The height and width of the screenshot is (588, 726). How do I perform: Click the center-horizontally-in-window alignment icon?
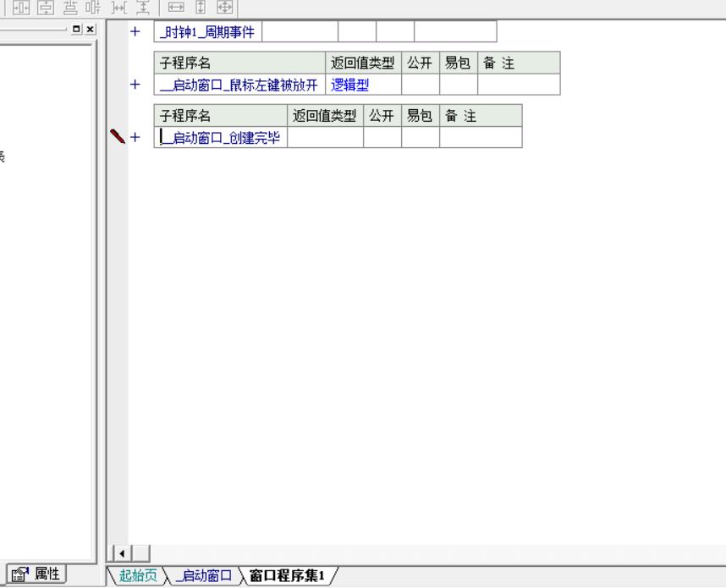21,8
